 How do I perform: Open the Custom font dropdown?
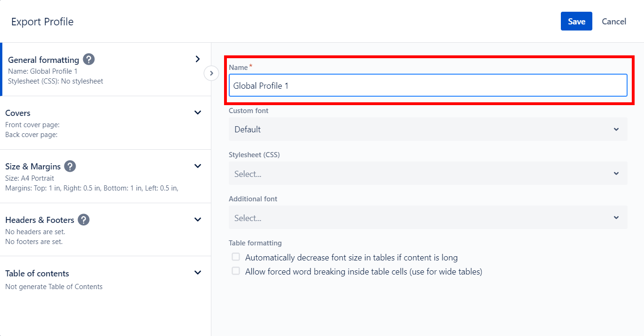(427, 130)
